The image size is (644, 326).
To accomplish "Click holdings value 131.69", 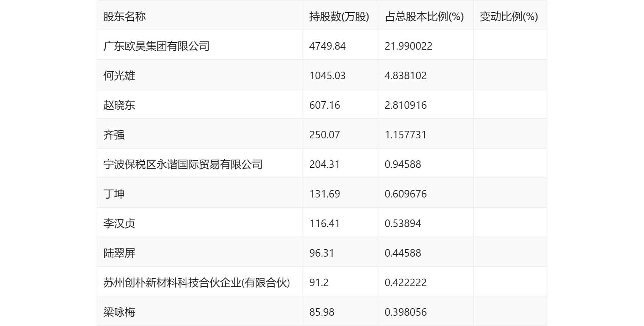I will 325,194.
